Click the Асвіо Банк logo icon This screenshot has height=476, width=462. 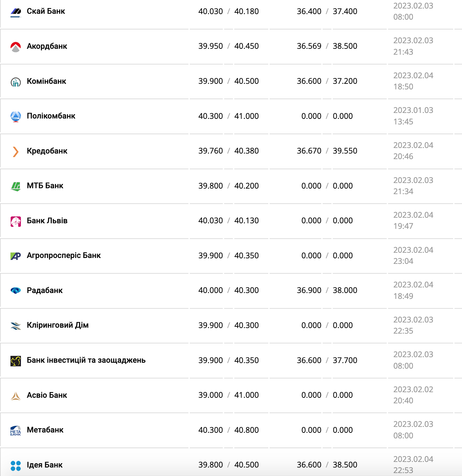point(15,396)
